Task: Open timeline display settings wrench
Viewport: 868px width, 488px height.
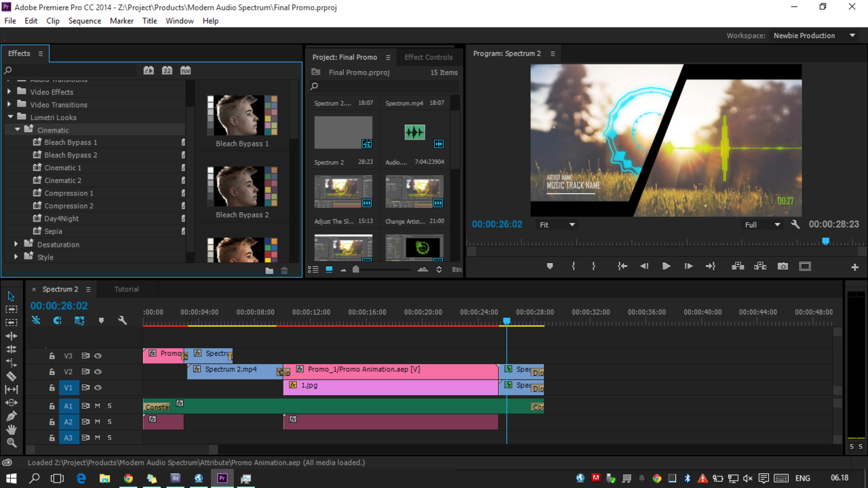Action: pos(123,321)
